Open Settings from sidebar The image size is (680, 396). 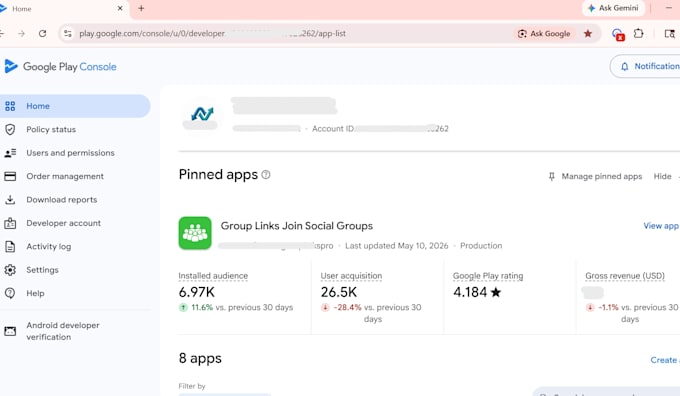[42, 270]
